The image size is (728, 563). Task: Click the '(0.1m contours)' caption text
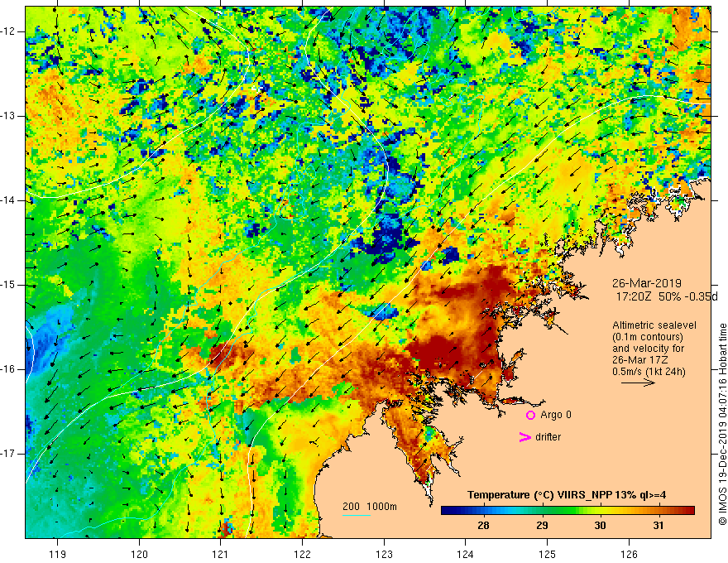647,337
